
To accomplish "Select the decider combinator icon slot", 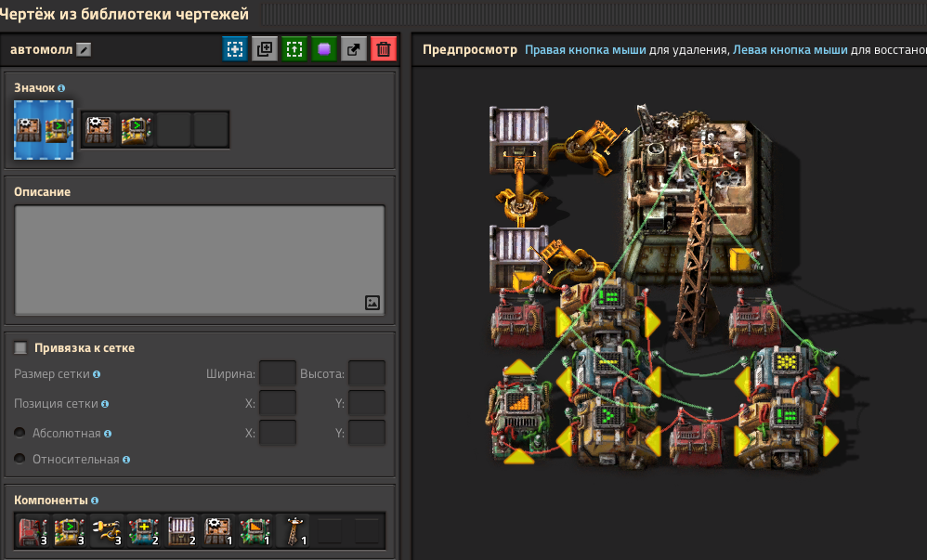I will pyautogui.click(x=136, y=129).
